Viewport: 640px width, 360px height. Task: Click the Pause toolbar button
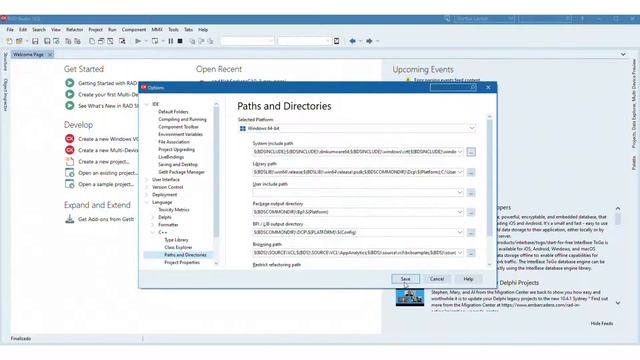point(171,41)
